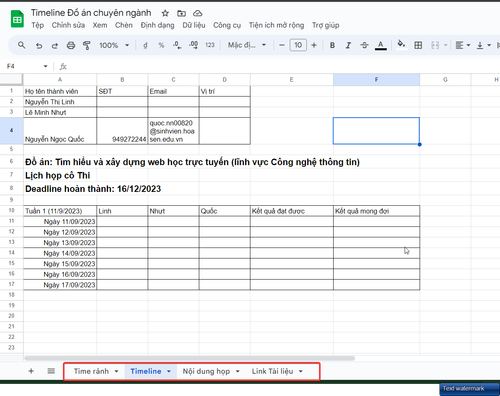Select column A header

click(x=60, y=80)
